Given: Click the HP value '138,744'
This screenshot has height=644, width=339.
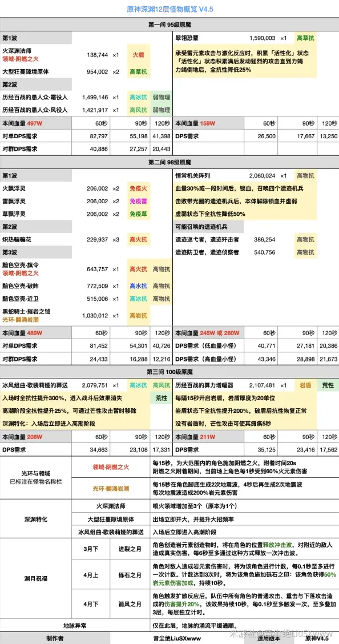Looking at the screenshot, I should click(x=97, y=54).
